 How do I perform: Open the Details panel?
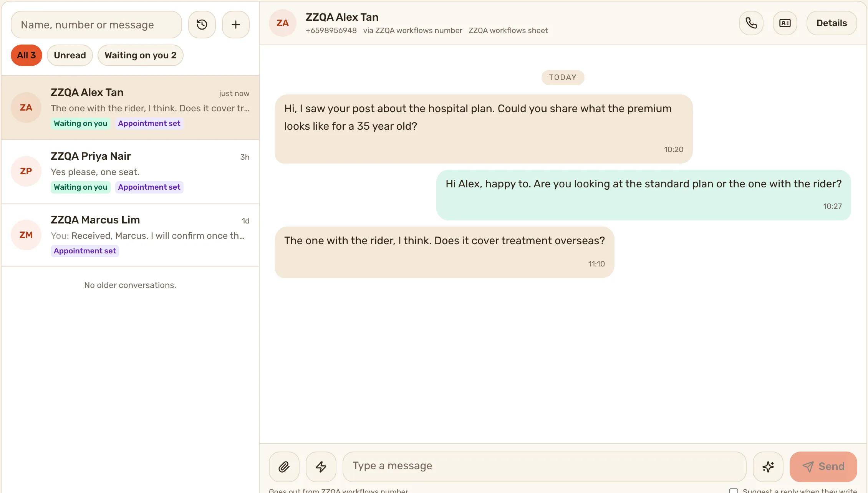click(x=832, y=23)
